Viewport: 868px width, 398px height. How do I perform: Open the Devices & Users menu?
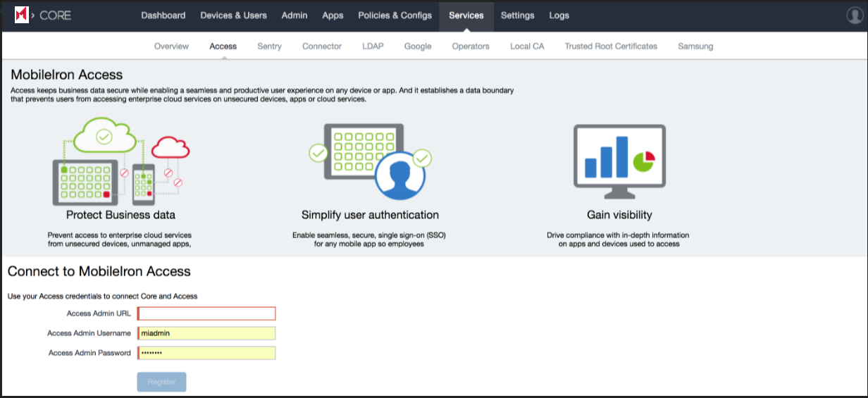pos(233,15)
